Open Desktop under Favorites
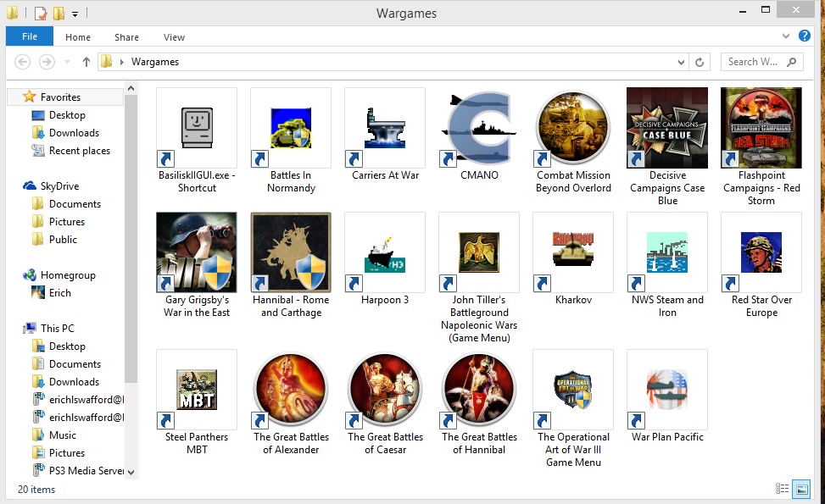This screenshot has width=825, height=504. (67, 114)
